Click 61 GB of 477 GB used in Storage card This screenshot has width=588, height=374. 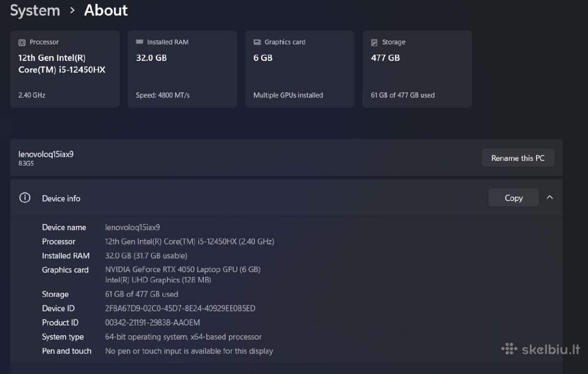403,95
